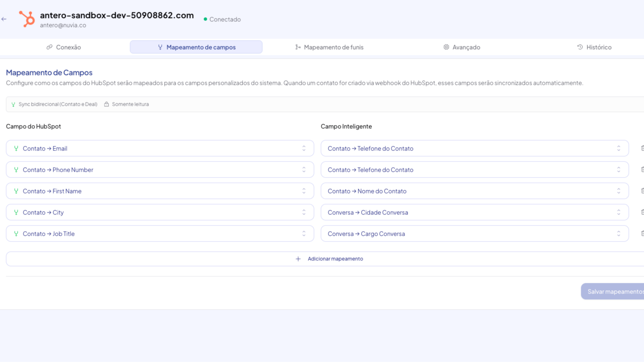The image size is (644, 362).
Task: Remove the City mapping via trash icon
Action: click(642, 212)
